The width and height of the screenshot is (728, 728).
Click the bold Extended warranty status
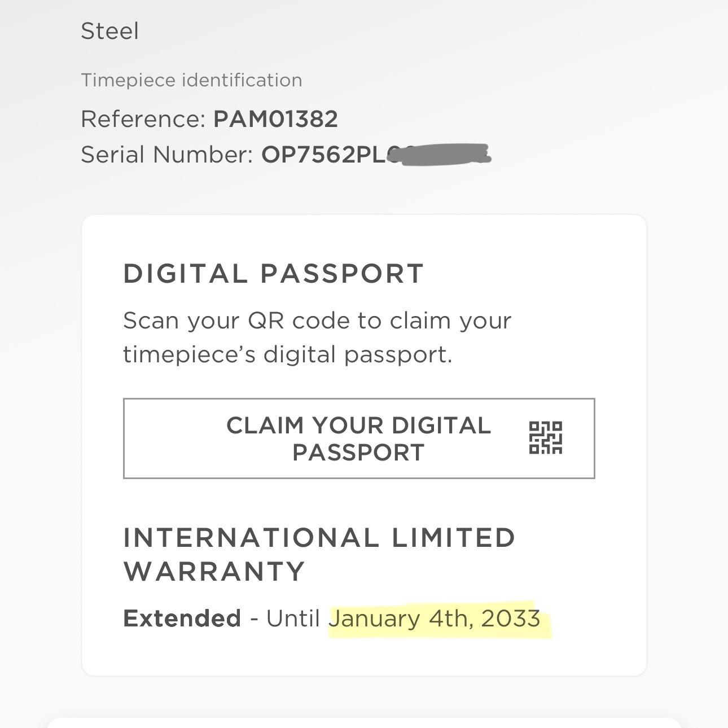click(182, 619)
